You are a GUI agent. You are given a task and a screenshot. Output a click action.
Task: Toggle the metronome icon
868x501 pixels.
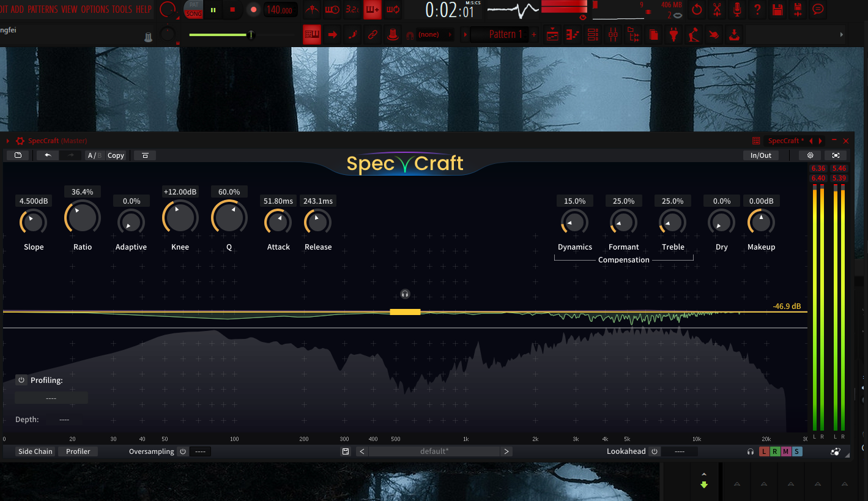[313, 10]
